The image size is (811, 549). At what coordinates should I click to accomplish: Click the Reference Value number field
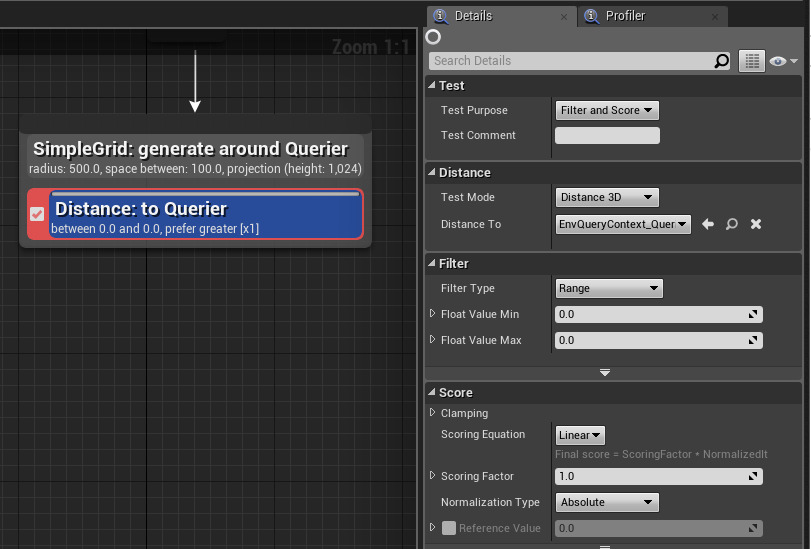pyautogui.click(x=658, y=528)
